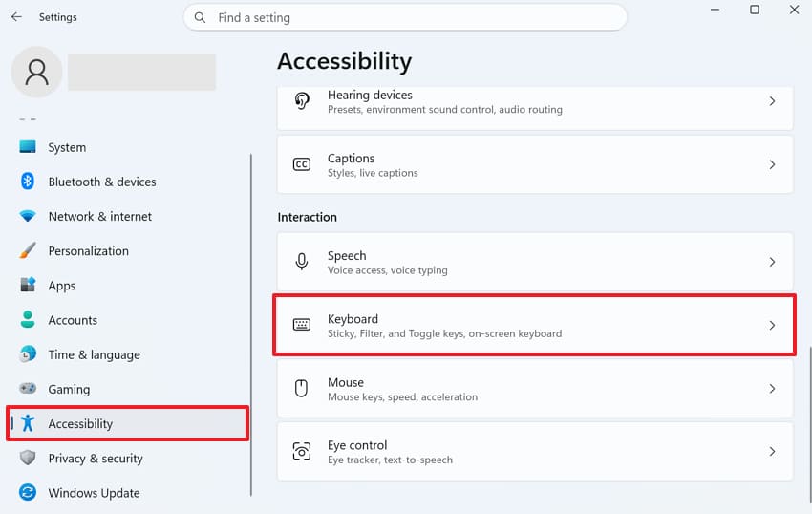Viewport: 812px width, 514px height.
Task: Click the Windows Update sync icon
Action: click(28, 492)
